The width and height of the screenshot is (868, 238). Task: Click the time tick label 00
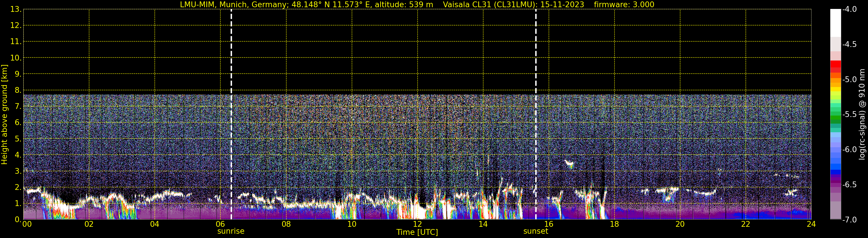(x=27, y=224)
